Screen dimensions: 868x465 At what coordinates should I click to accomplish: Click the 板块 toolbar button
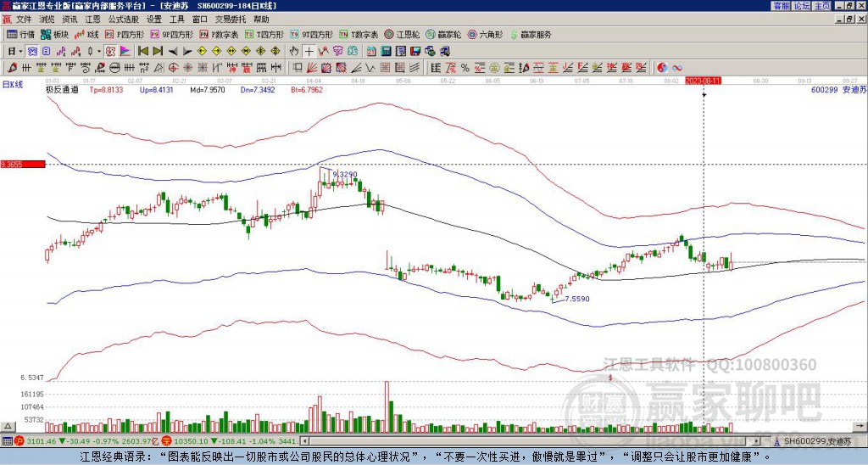tap(54, 34)
